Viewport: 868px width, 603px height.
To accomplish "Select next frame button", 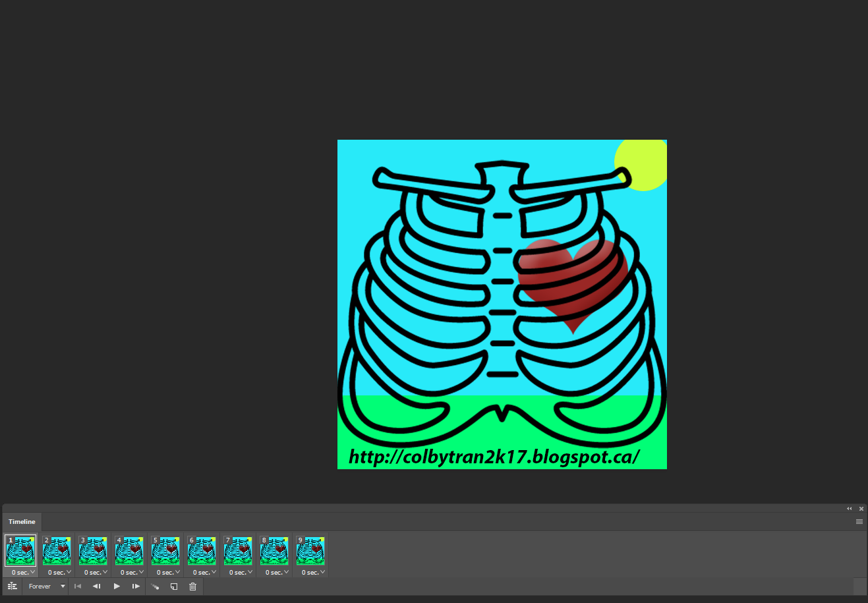I will [136, 586].
